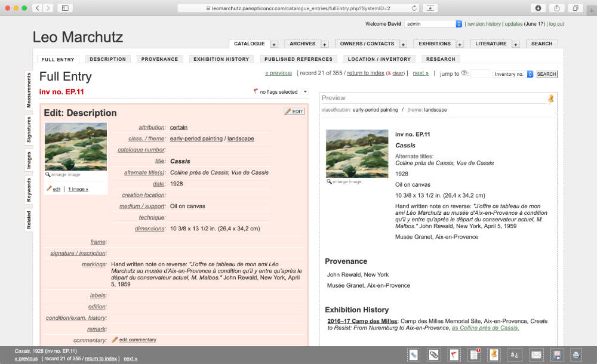Click the as Colline près de Cassis link

click(x=485, y=328)
